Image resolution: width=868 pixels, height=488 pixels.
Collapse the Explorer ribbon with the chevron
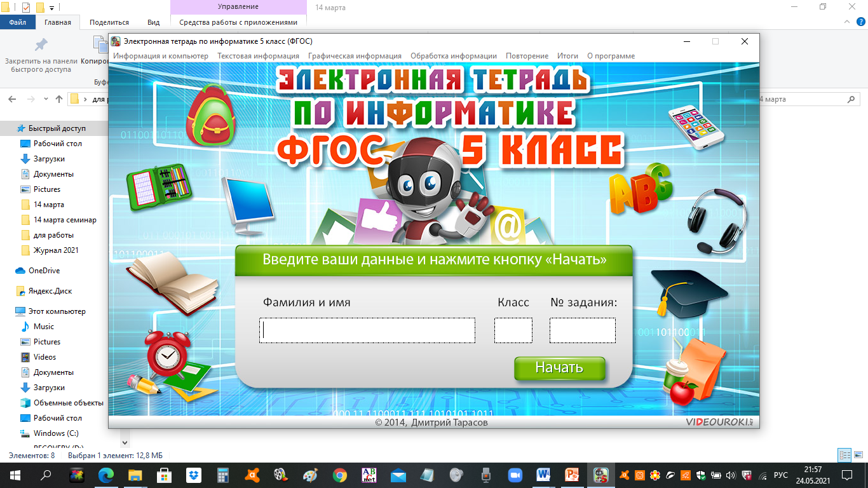pyautogui.click(x=846, y=22)
